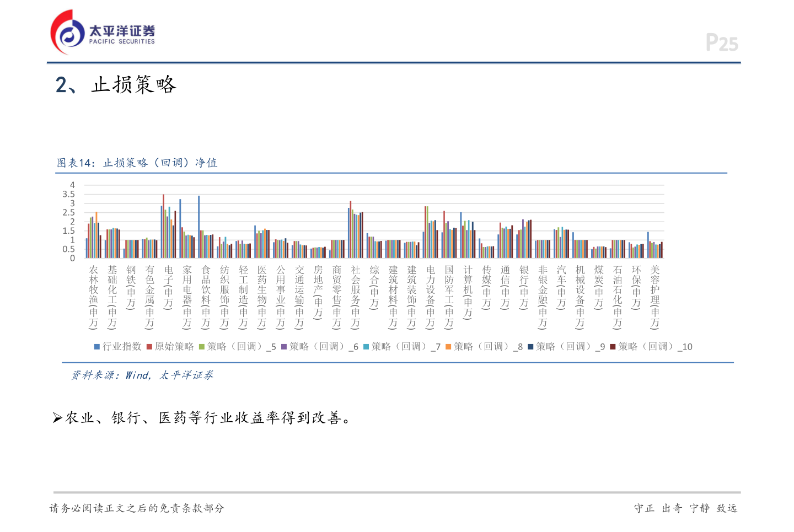Open the Wind data source link

tap(136, 375)
